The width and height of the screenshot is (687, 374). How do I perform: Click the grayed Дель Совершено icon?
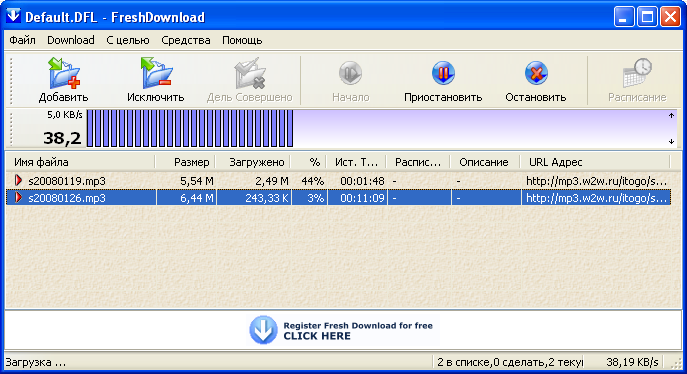click(250, 73)
